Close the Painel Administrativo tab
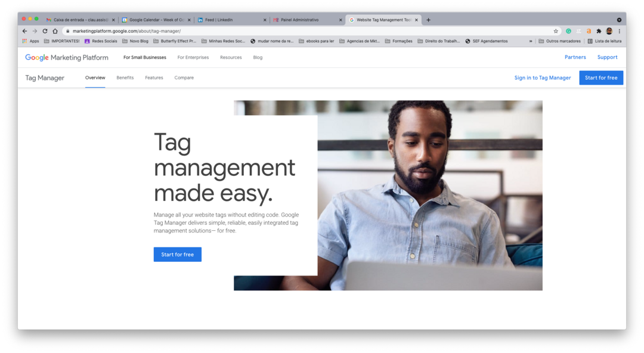Viewport: 644px width, 353px height. 340,20
